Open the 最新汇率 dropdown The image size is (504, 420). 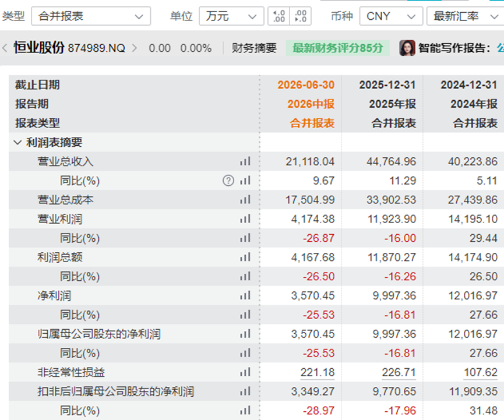coord(465,16)
